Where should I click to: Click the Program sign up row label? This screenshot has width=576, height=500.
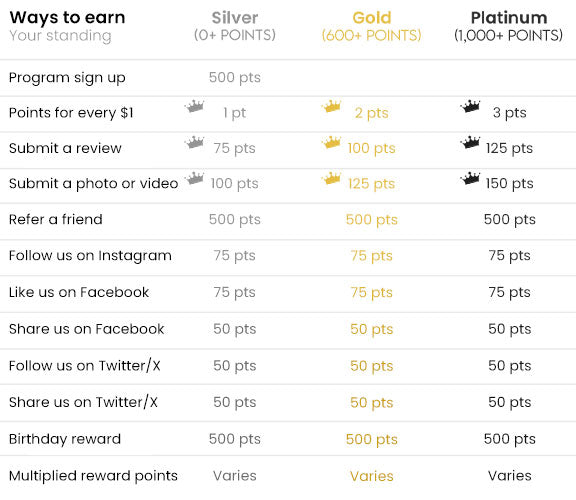pyautogui.click(x=67, y=78)
